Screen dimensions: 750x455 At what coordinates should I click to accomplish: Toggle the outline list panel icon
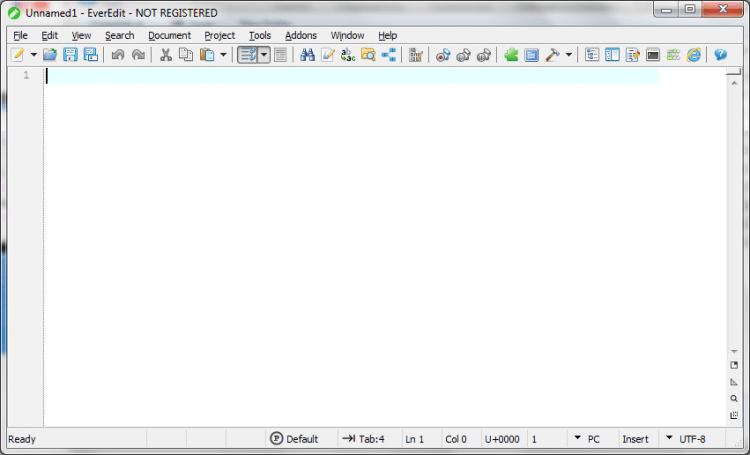(x=592, y=55)
